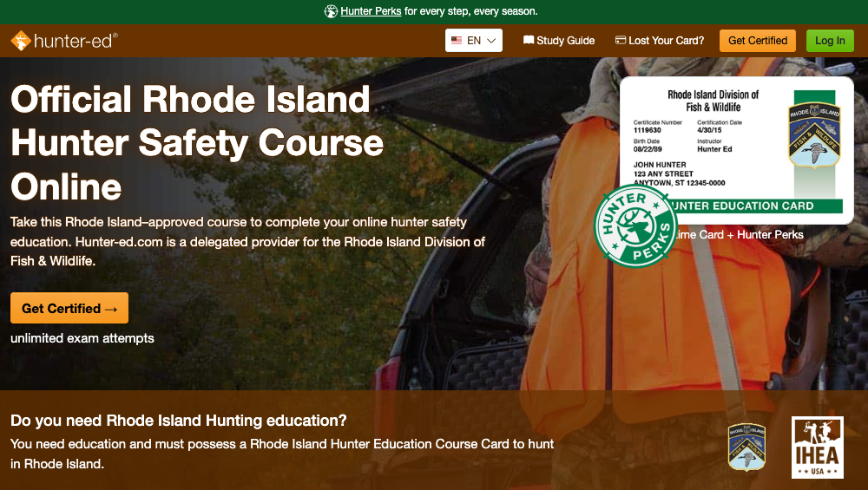
Task: Click the green Log In button
Action: click(x=830, y=41)
